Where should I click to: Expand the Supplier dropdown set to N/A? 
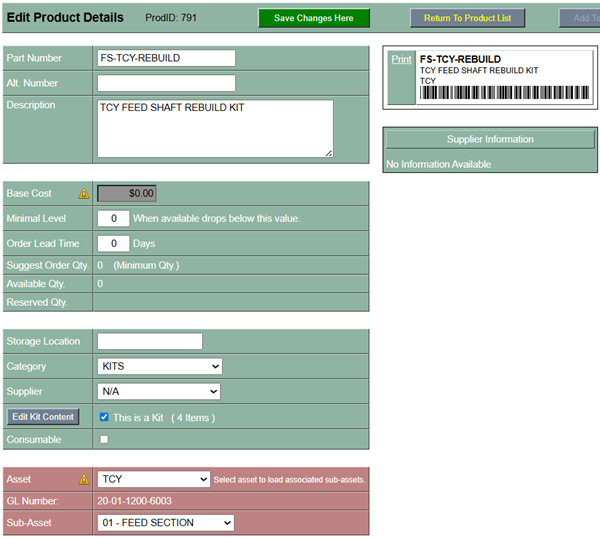pyautogui.click(x=159, y=392)
